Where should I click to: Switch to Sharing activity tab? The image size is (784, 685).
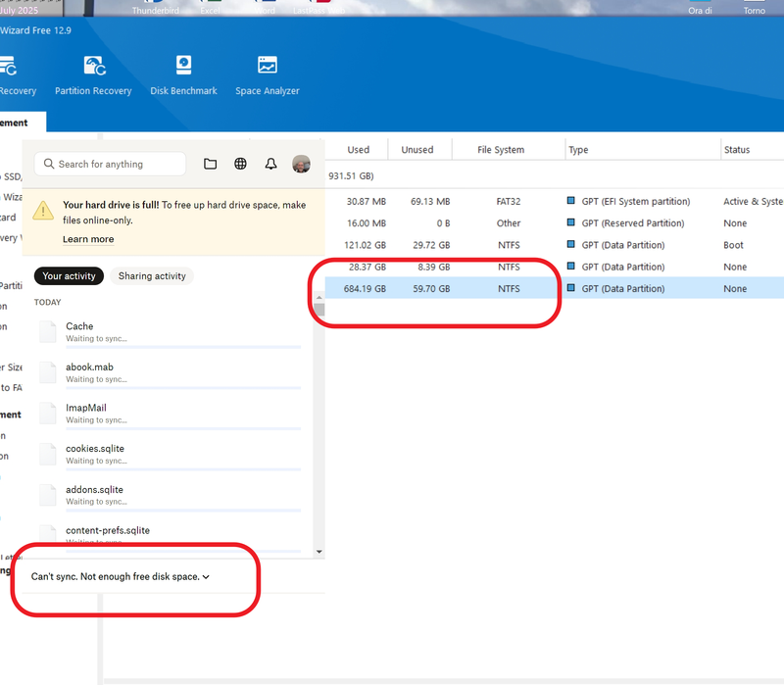[152, 276]
